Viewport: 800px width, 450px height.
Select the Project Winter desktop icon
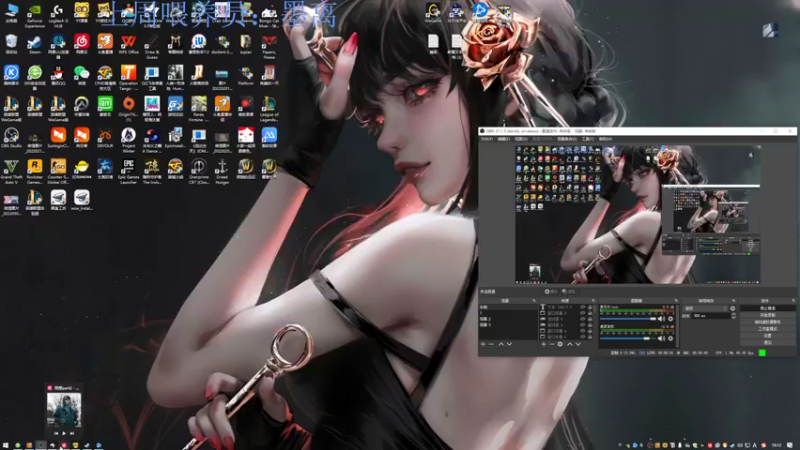pyautogui.click(x=129, y=140)
